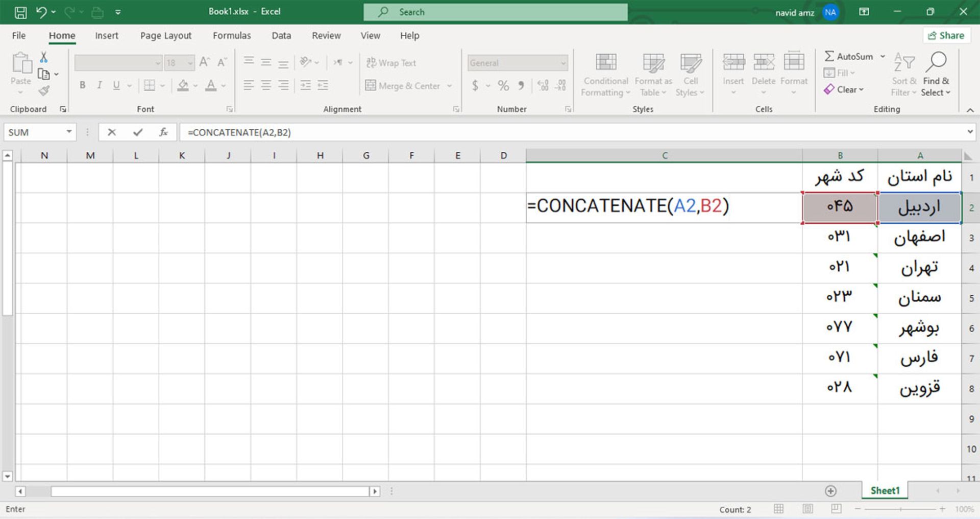This screenshot has height=519, width=980.
Task: Click the Increase Decimal icon
Action: [543, 86]
